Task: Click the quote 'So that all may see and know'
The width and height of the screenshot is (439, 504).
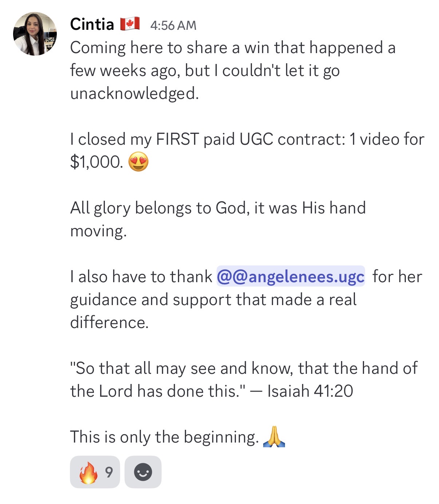Action: 181,368
